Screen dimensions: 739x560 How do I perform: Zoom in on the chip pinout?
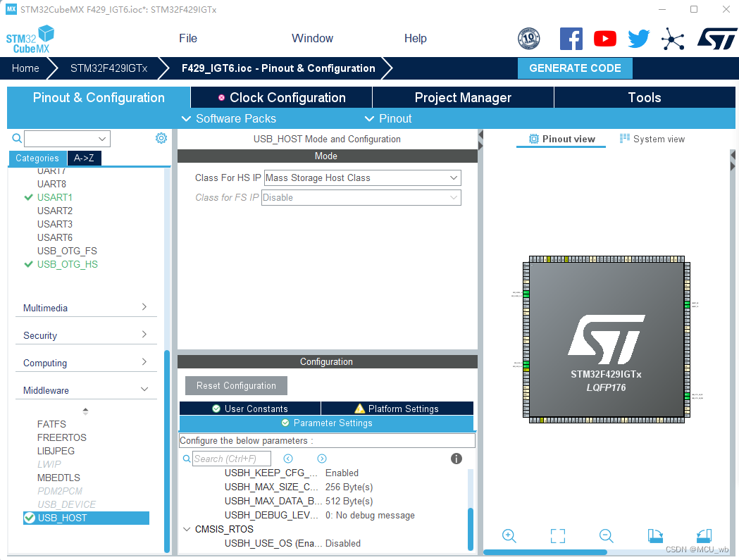coord(509,536)
